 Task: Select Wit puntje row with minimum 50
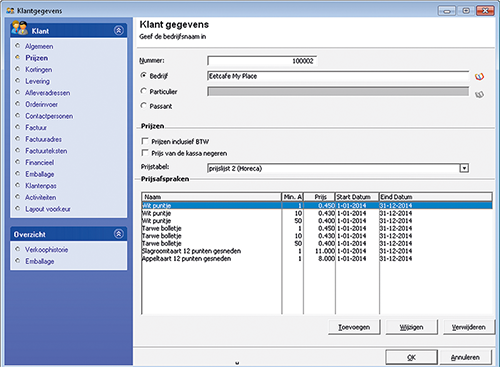(x=317, y=221)
